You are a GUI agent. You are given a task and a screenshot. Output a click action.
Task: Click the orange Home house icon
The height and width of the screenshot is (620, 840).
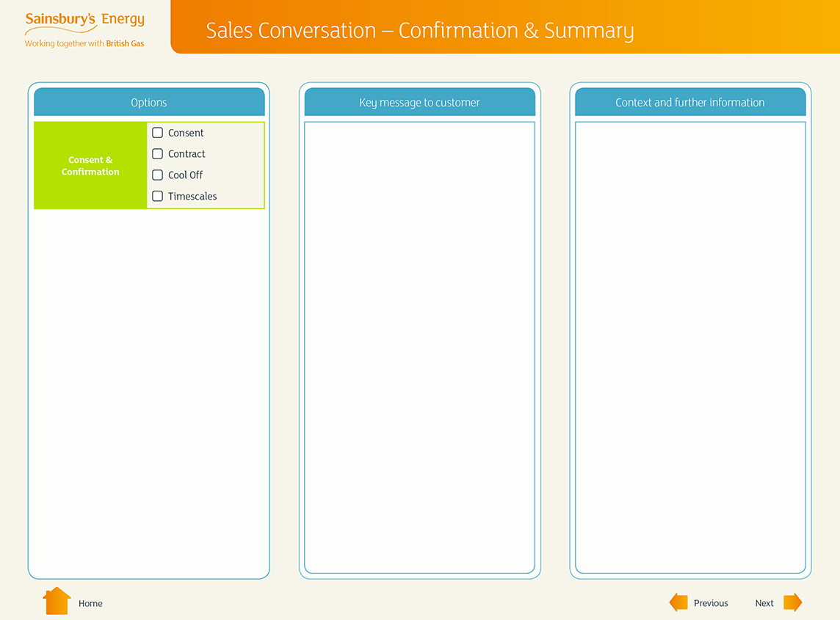pyautogui.click(x=57, y=602)
